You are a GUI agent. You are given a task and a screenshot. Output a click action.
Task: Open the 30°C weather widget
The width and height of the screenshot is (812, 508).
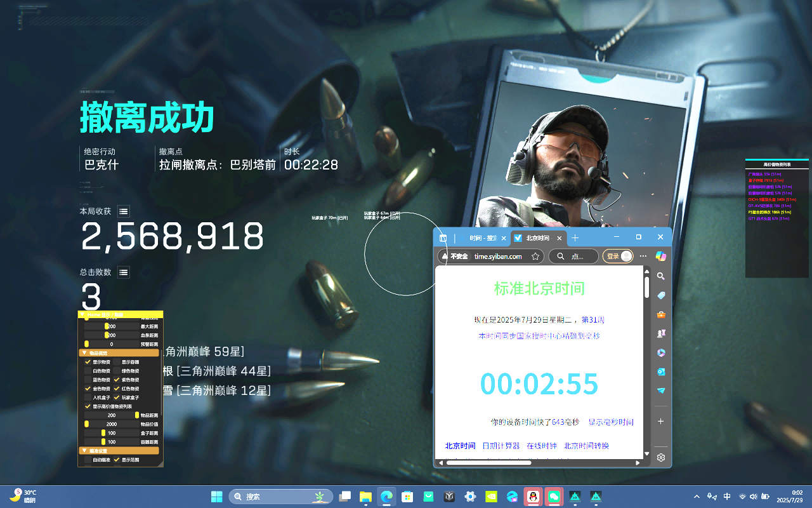23,496
